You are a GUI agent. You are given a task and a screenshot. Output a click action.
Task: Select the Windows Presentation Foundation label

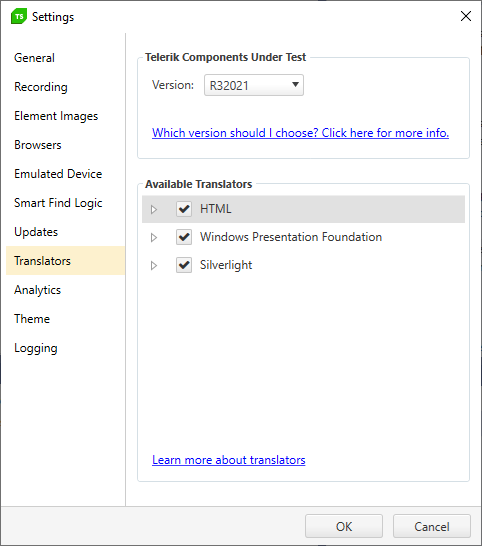tap(291, 237)
